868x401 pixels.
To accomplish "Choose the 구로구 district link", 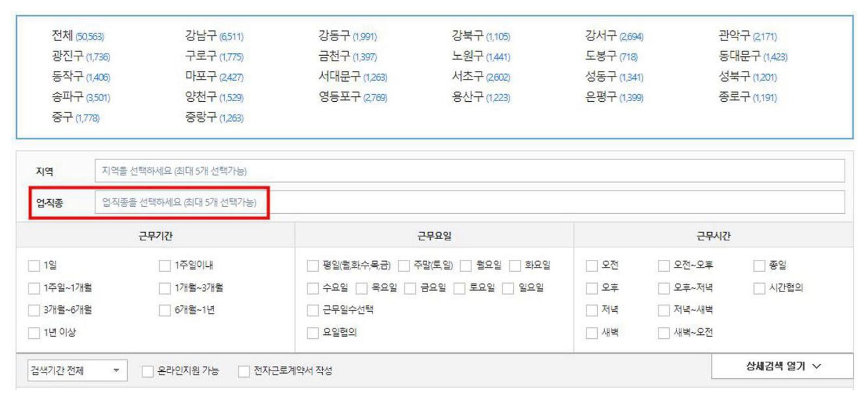I will (x=214, y=56).
